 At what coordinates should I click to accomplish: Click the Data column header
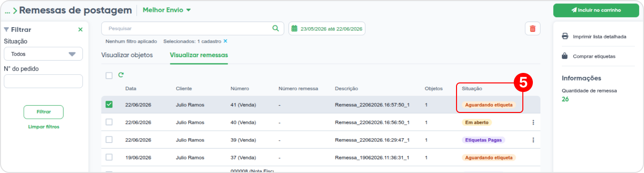(131, 89)
